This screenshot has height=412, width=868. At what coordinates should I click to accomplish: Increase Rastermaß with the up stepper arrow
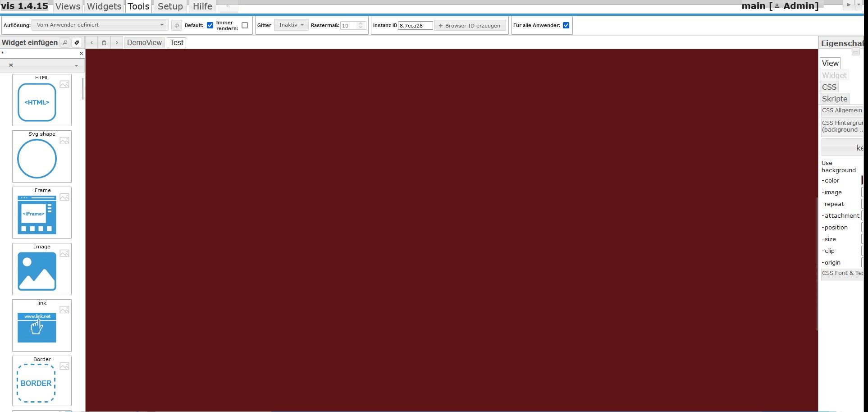361,23
